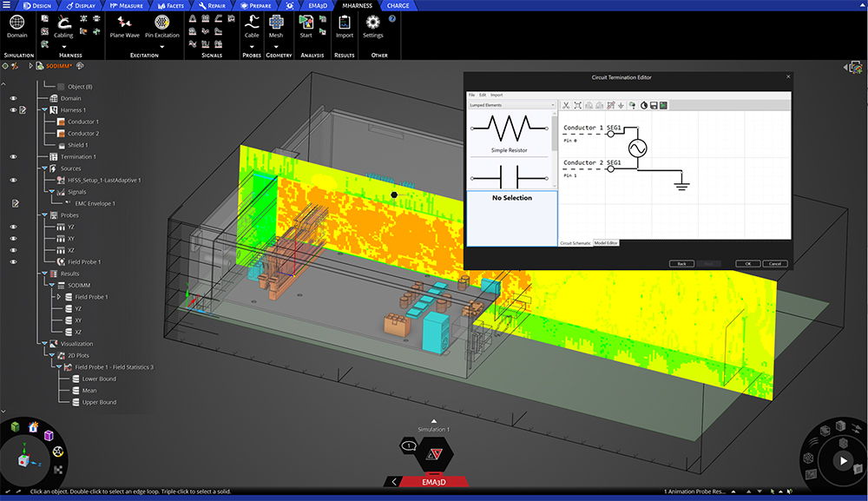Open the MHARNESS Settings
This screenshot has height=501, width=868.
point(373,28)
